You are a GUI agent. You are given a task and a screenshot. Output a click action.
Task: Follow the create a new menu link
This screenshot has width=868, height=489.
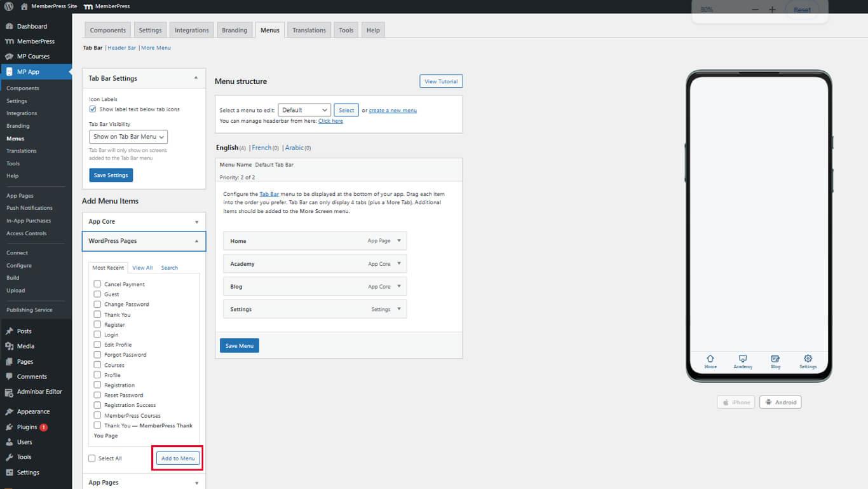click(x=393, y=109)
